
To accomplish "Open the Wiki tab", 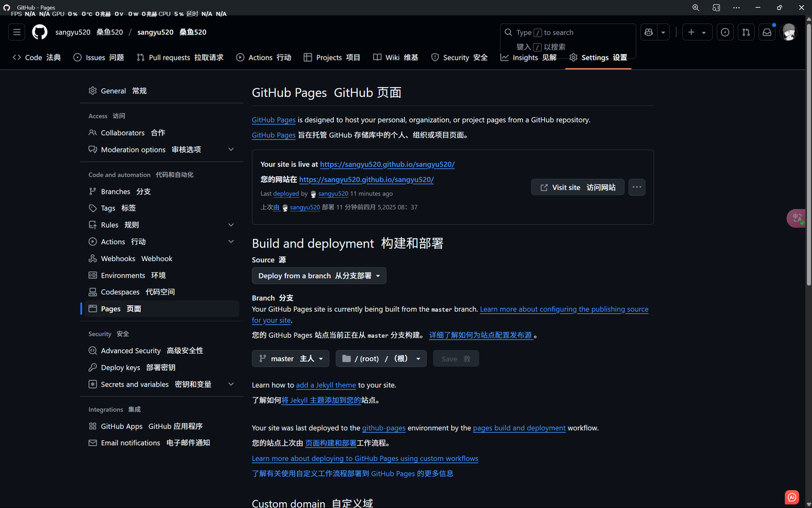I will click(x=396, y=57).
